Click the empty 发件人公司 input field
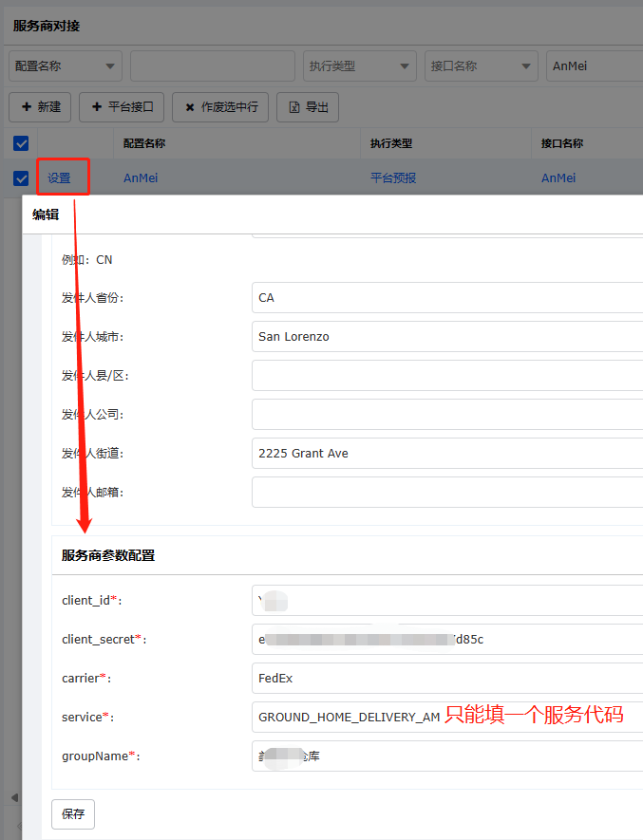This screenshot has height=840, width=643. coord(446,414)
